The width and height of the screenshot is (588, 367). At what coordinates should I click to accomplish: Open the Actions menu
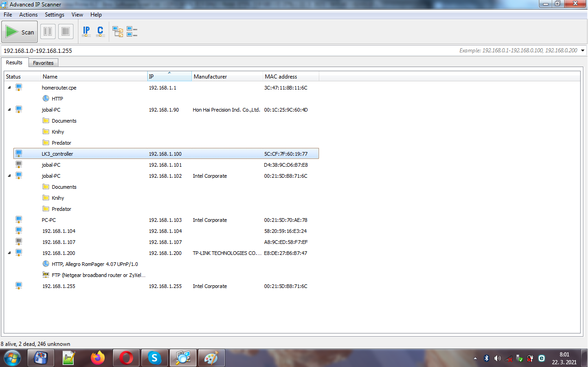point(28,15)
